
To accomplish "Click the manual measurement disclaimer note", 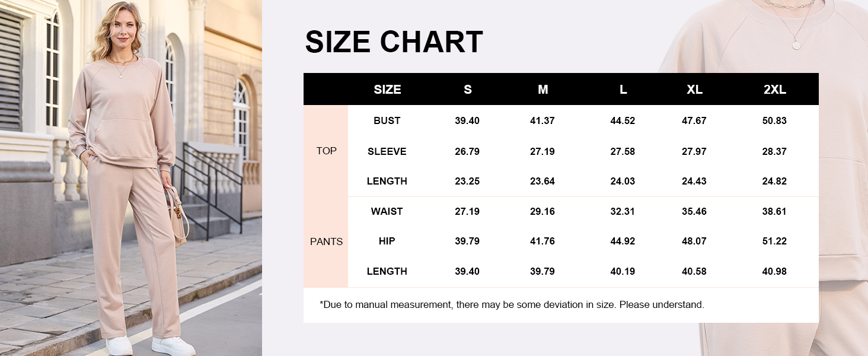I will 512,304.
